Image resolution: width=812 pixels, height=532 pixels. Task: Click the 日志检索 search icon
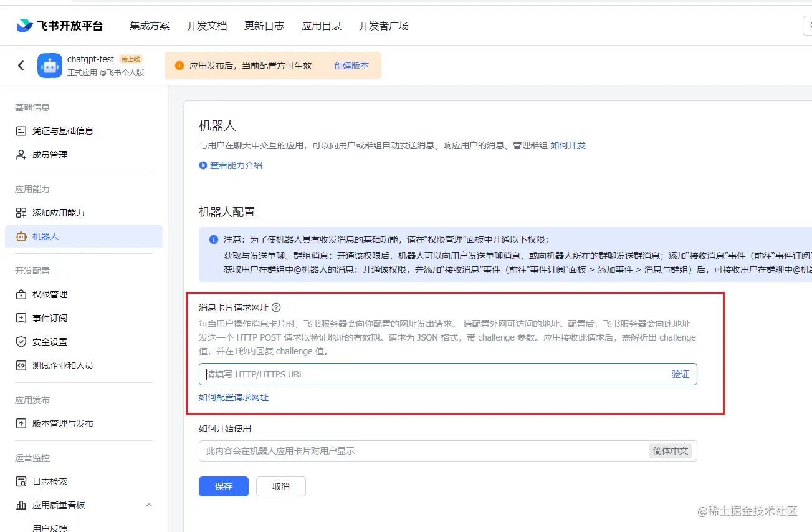(21, 481)
